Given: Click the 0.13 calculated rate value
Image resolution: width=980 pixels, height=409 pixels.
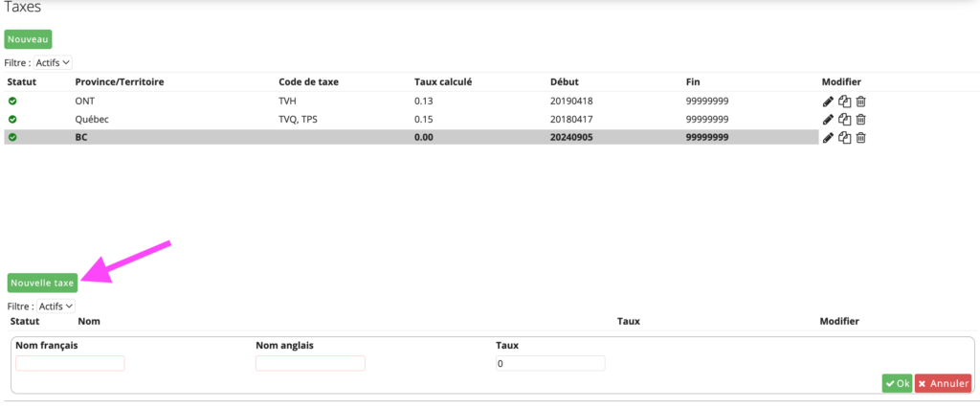Looking at the screenshot, I should pos(423,101).
